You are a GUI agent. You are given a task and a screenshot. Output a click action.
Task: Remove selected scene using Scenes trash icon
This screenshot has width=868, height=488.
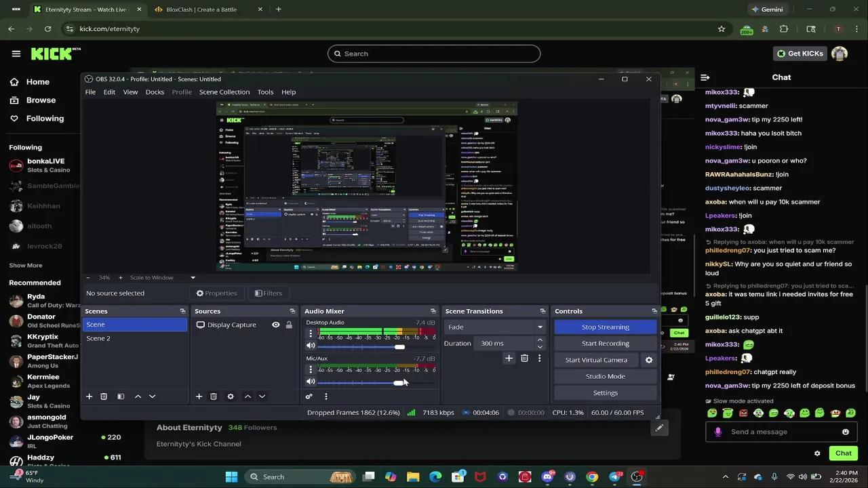(x=104, y=396)
